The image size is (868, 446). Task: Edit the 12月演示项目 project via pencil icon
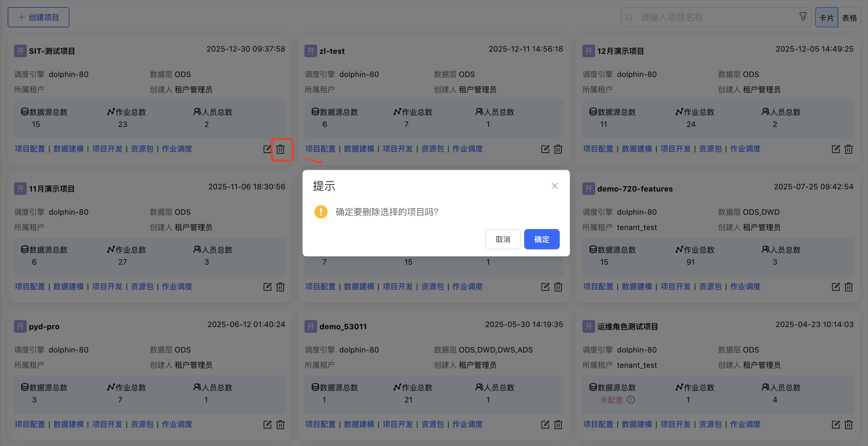pos(836,149)
